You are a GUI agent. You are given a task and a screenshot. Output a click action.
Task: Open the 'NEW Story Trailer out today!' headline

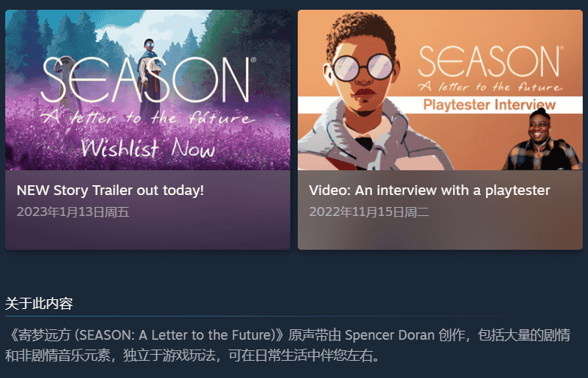pyautogui.click(x=110, y=190)
